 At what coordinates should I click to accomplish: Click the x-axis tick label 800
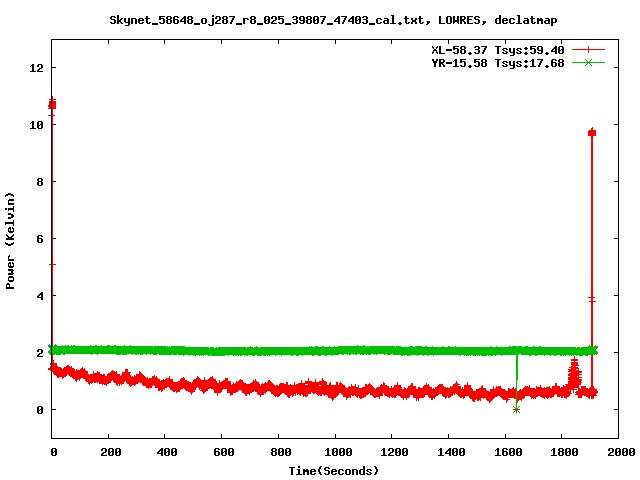pos(280,452)
